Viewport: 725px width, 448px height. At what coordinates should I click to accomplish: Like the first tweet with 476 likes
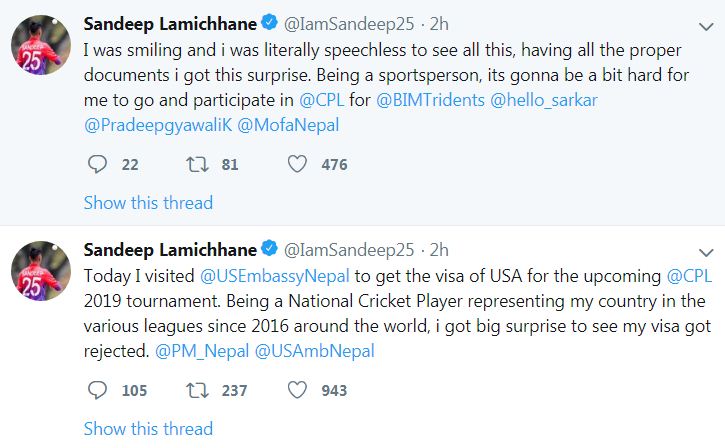click(297, 164)
